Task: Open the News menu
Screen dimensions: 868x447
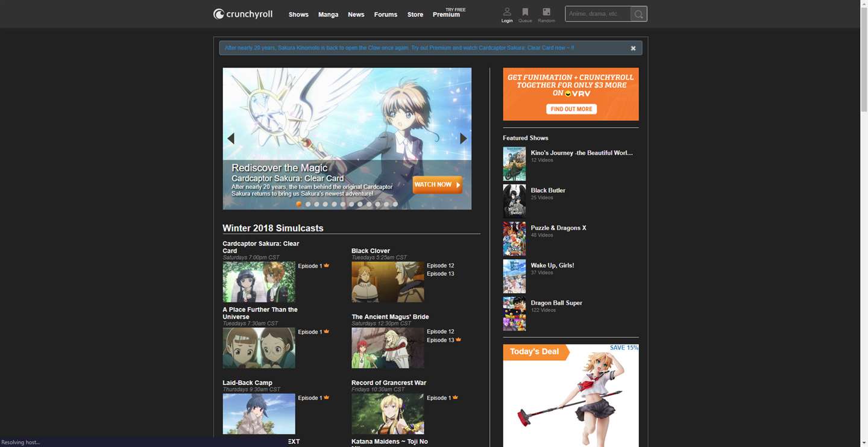Action: (x=356, y=14)
